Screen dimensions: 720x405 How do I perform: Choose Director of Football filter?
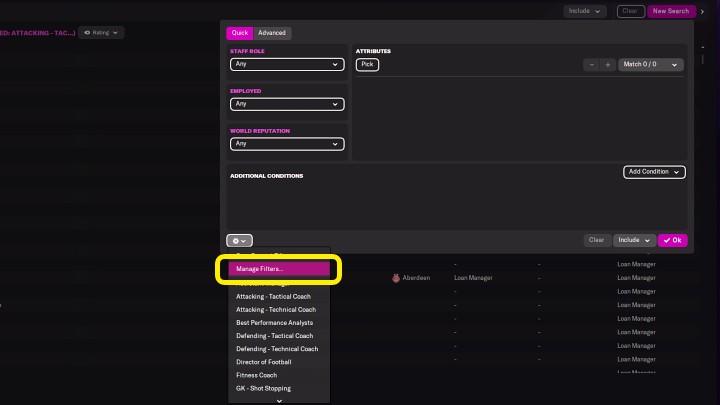264,362
